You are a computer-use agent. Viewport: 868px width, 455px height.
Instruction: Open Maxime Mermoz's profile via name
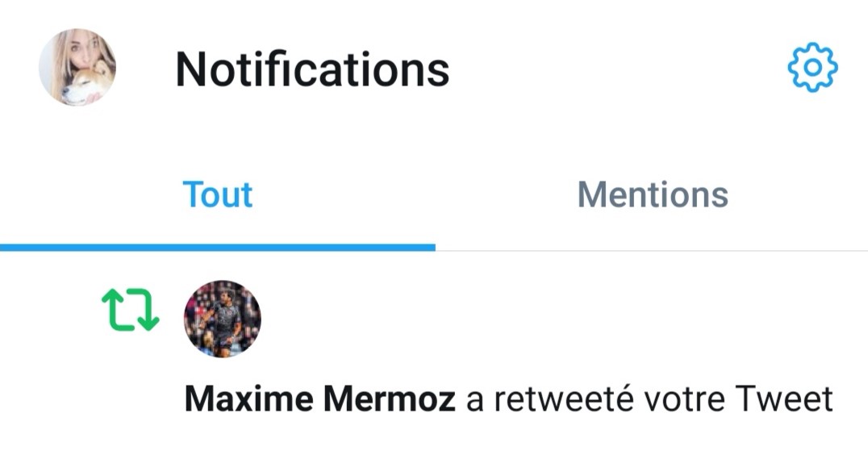[319, 400]
